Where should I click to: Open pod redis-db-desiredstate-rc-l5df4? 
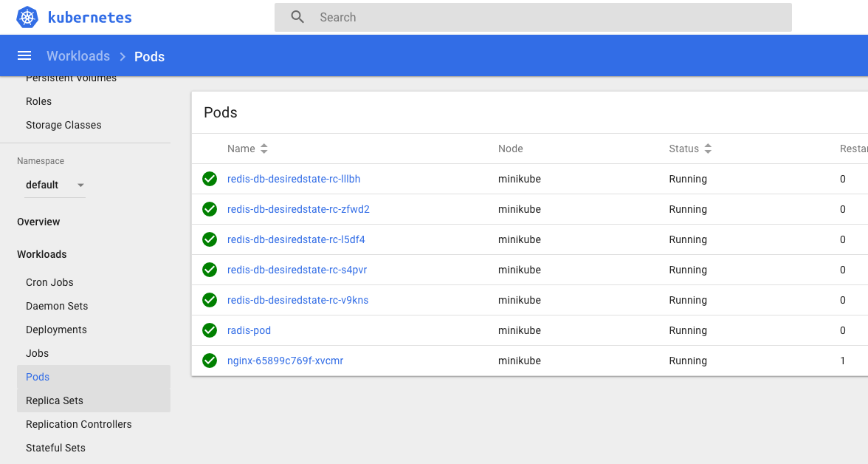(x=296, y=239)
